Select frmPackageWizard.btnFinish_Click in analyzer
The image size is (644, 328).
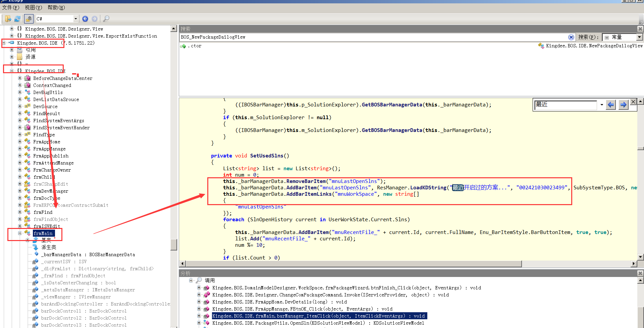pos(347,288)
